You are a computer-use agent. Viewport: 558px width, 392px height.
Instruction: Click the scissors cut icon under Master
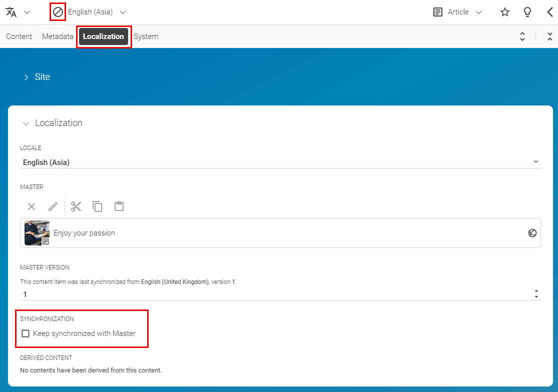76,206
